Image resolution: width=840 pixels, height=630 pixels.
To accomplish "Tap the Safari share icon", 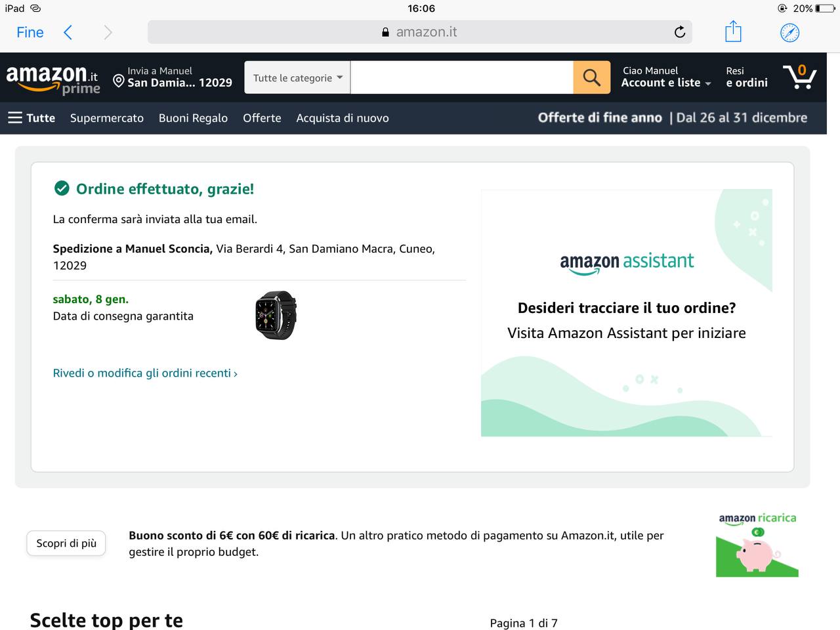I will tap(733, 31).
